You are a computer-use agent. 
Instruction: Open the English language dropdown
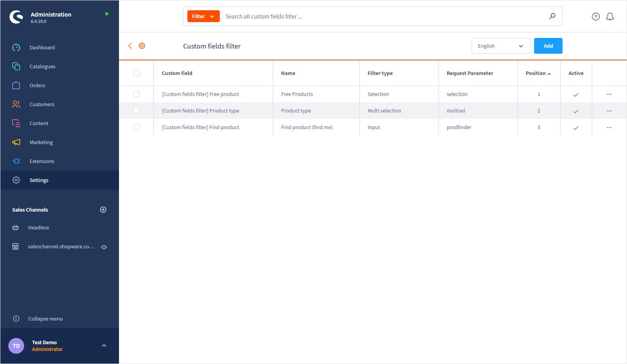(x=501, y=46)
